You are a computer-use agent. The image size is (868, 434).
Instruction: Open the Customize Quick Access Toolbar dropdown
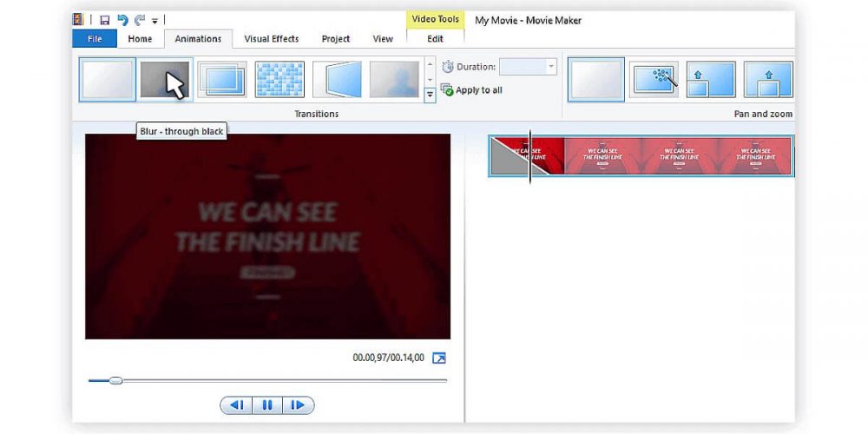coord(155,21)
